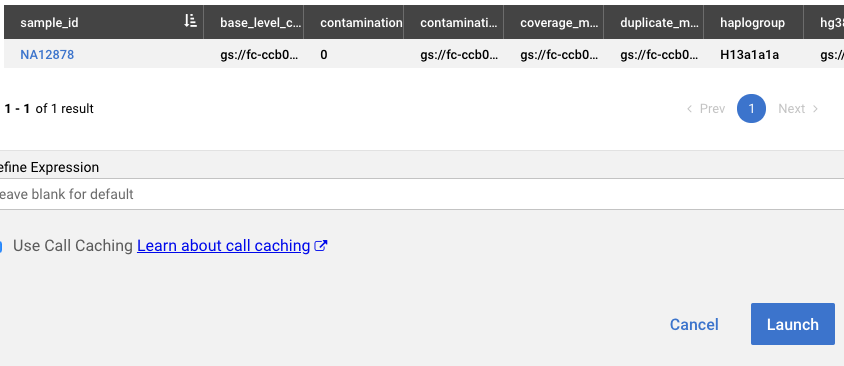The width and height of the screenshot is (844, 366).
Task: Sort by the haplogroup column header
Action: tap(753, 23)
